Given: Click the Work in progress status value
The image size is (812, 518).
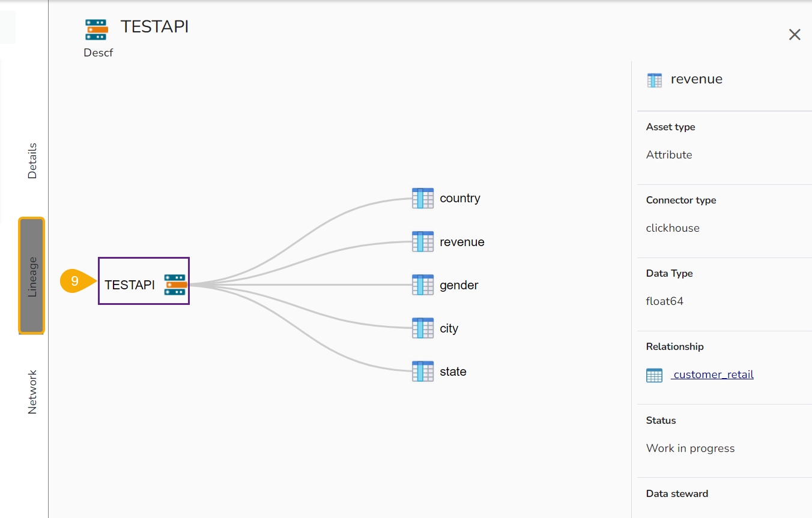Looking at the screenshot, I should point(691,448).
